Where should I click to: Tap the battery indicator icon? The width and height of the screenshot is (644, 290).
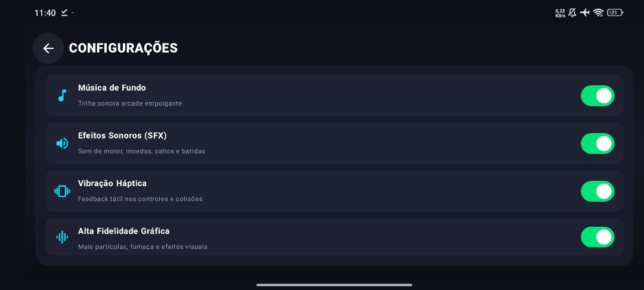tap(615, 13)
